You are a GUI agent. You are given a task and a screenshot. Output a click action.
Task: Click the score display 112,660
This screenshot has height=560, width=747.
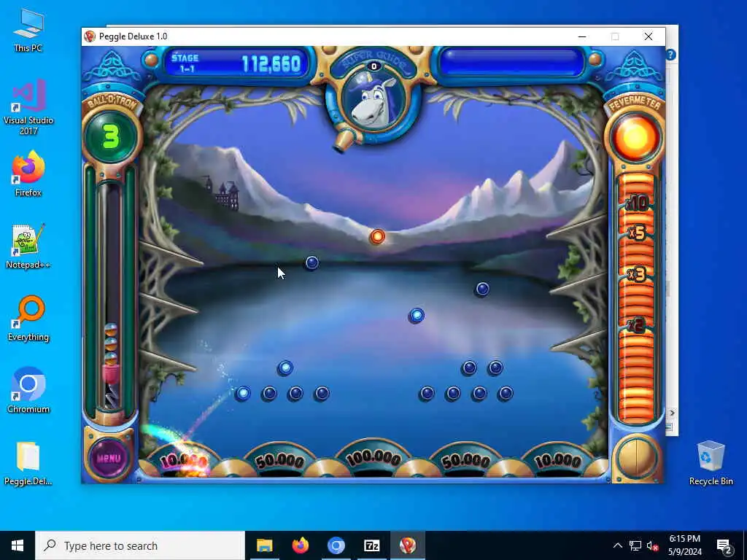271,64
